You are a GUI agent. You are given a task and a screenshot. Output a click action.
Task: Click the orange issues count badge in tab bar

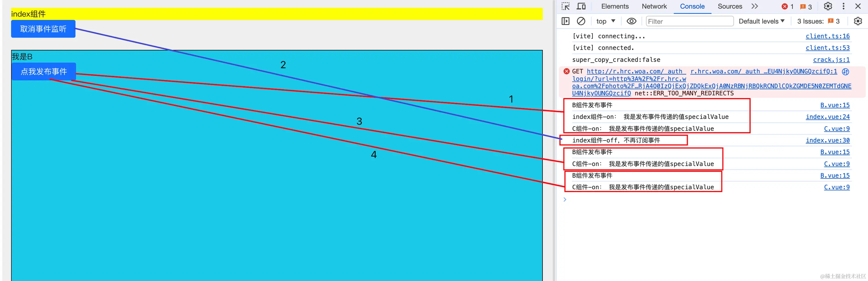[x=806, y=6]
